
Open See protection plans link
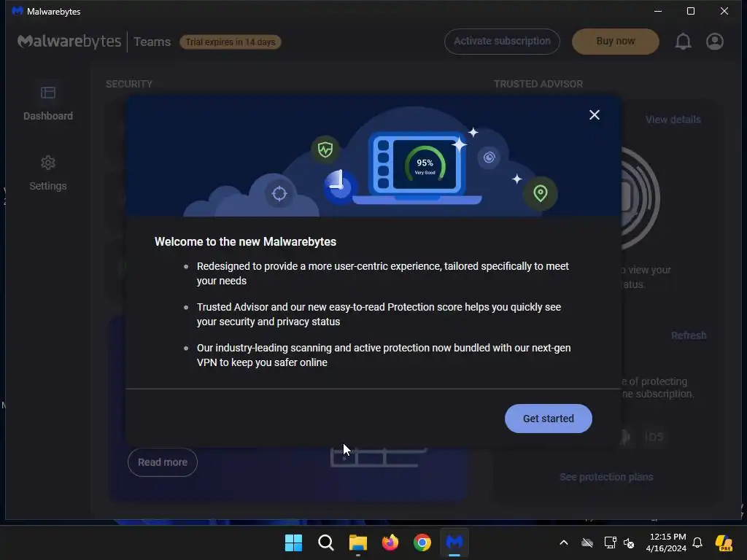click(606, 477)
